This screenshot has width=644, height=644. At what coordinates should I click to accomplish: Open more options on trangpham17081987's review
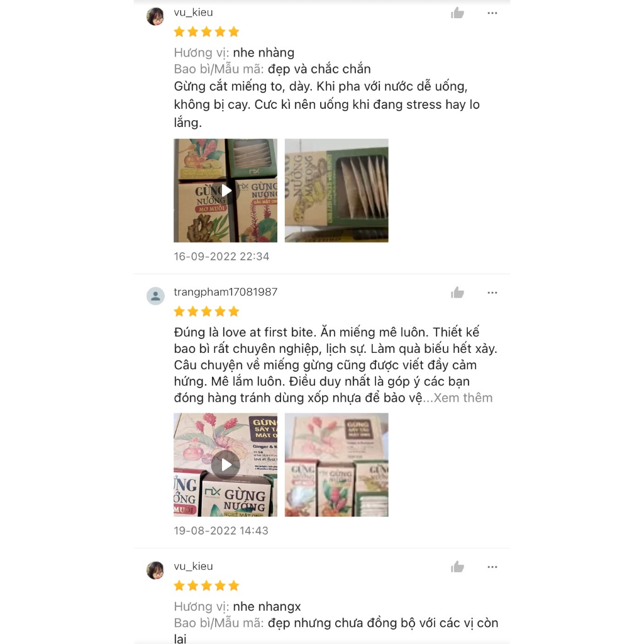point(492,293)
